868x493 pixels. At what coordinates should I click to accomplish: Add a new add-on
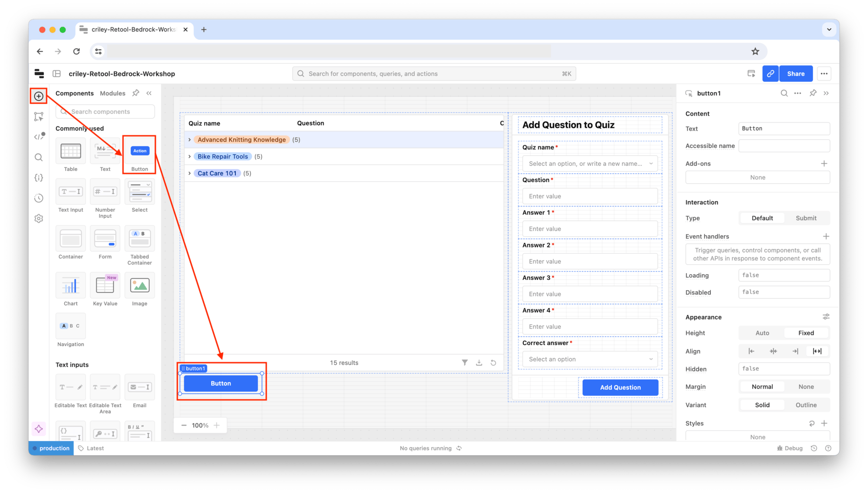click(x=824, y=163)
